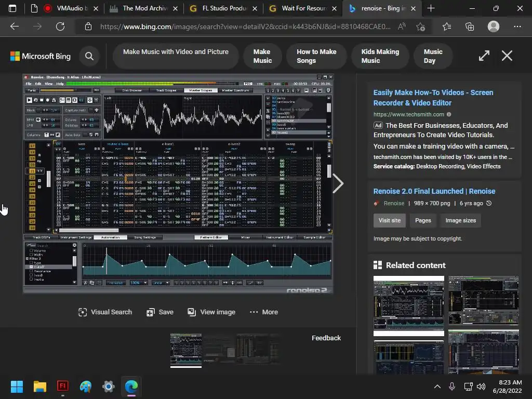Open the Windows Start menu
The width and height of the screenshot is (532, 399).
tap(17, 387)
